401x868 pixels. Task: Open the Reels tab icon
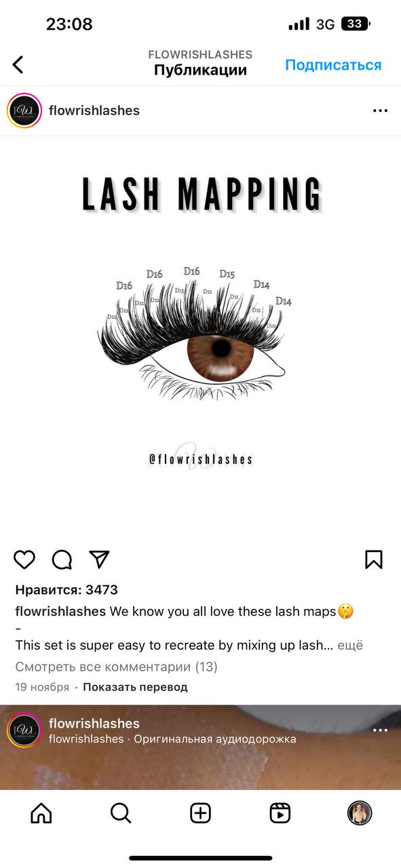pos(280,812)
